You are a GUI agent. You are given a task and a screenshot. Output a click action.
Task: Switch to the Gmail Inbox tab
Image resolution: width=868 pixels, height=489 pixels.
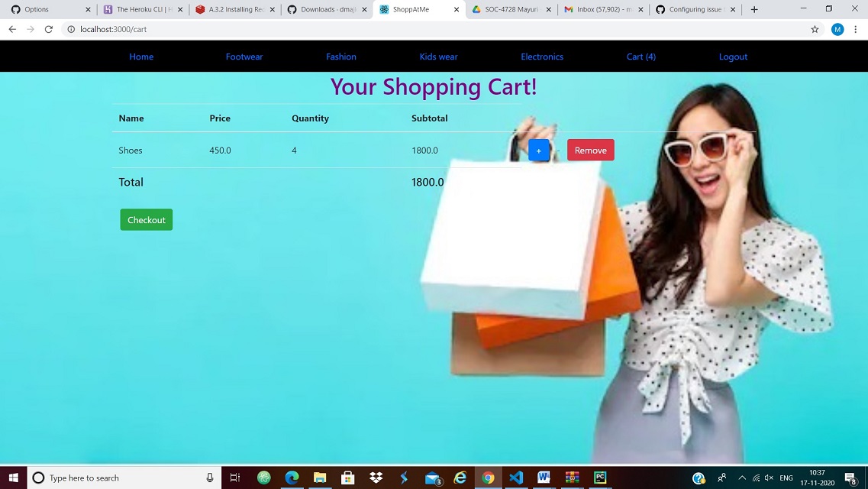point(600,9)
